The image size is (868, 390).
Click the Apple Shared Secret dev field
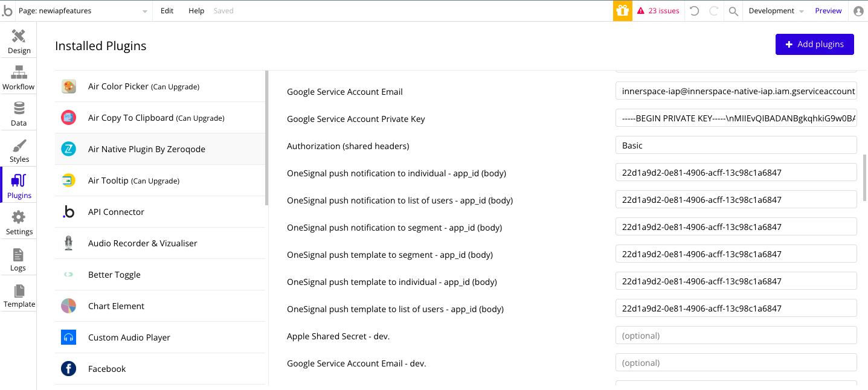736,336
